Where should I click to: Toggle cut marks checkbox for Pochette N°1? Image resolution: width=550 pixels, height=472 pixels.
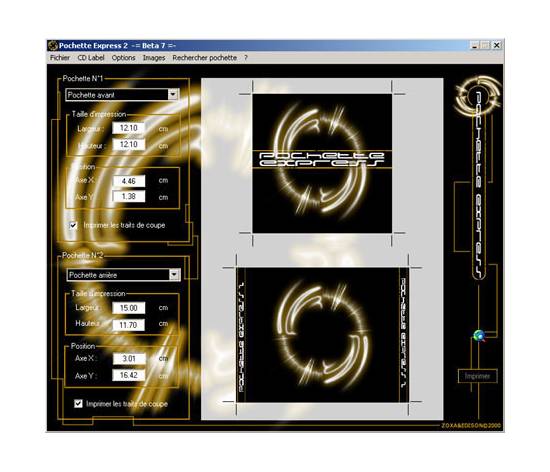coord(73,225)
